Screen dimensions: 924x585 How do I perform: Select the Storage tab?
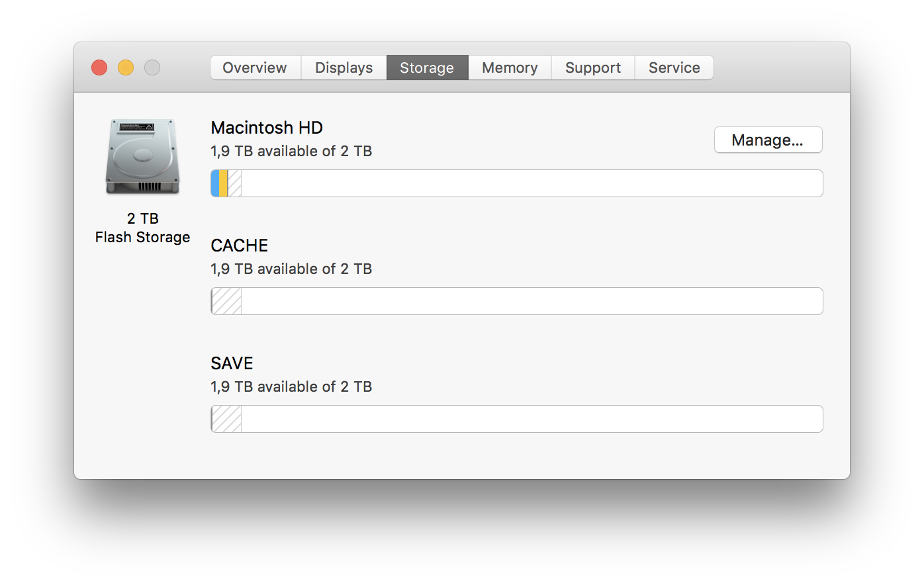coord(428,67)
